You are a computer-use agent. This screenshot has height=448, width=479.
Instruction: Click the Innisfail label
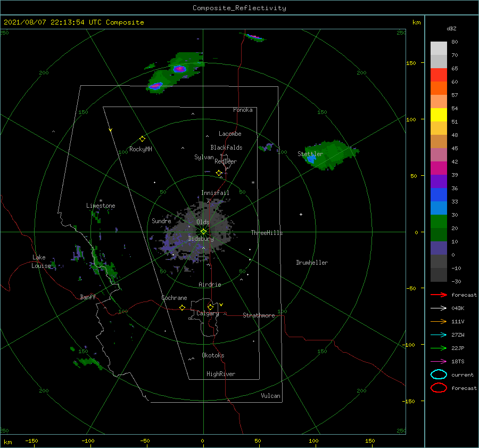(215, 193)
